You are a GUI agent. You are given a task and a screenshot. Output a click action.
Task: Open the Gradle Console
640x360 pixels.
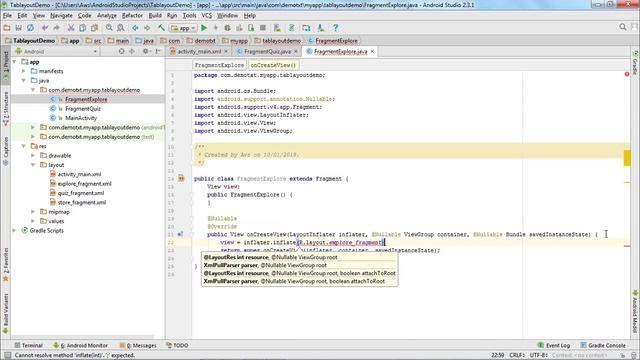[603, 345]
